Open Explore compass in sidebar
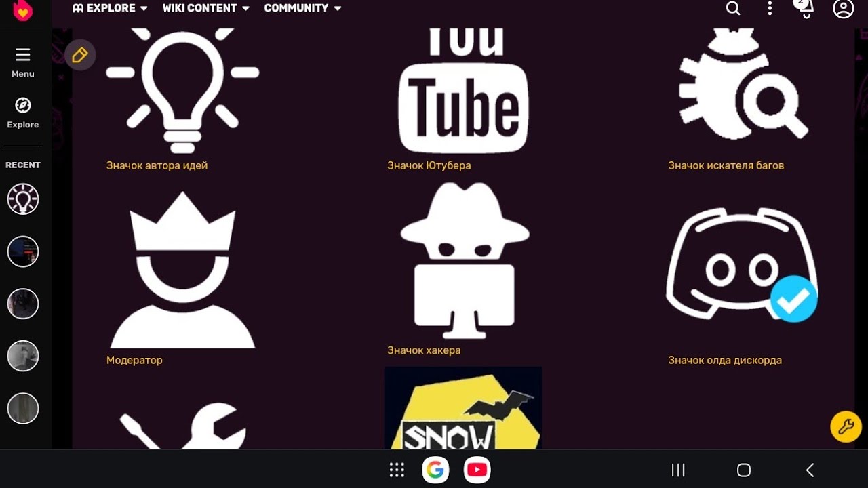 coord(23,113)
